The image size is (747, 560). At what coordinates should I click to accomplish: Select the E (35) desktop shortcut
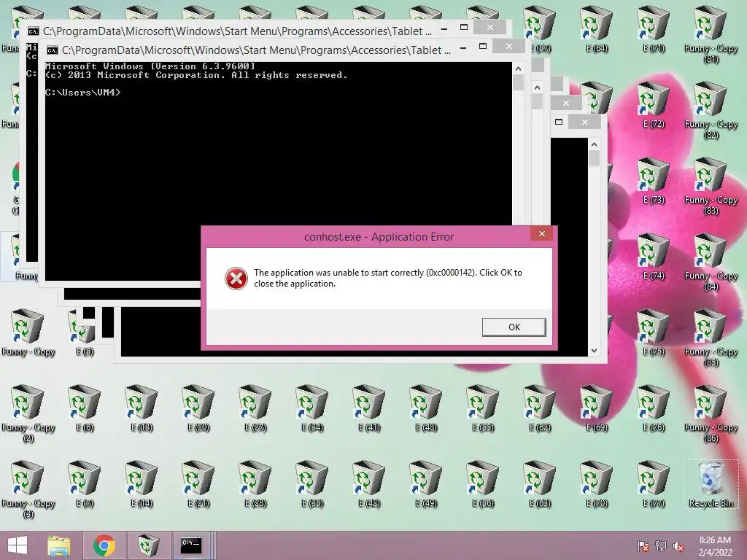[x=312, y=484]
